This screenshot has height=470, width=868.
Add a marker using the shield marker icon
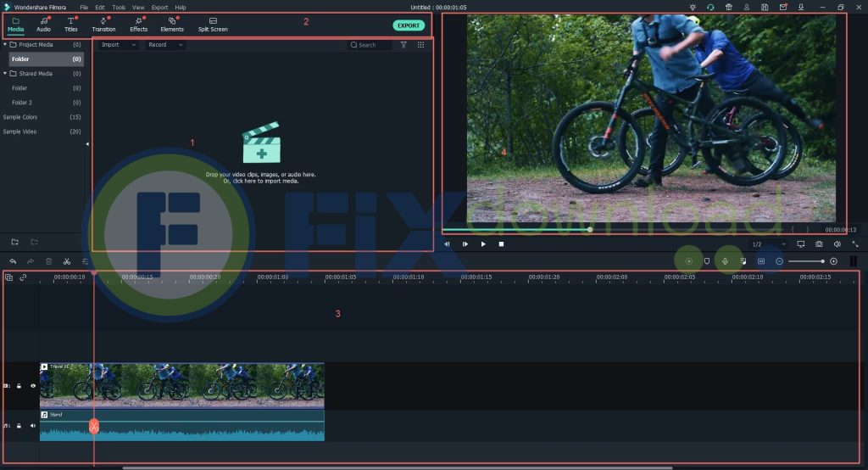(x=707, y=261)
